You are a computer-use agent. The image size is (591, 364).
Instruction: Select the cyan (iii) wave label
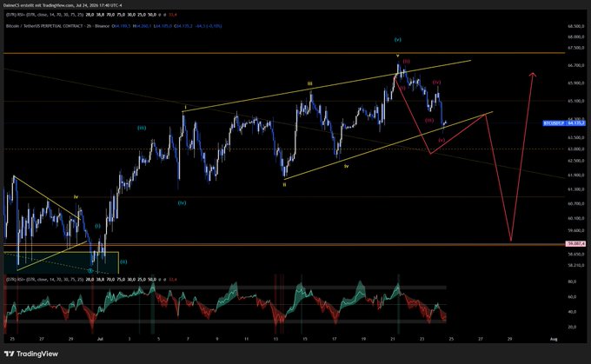(x=142, y=128)
